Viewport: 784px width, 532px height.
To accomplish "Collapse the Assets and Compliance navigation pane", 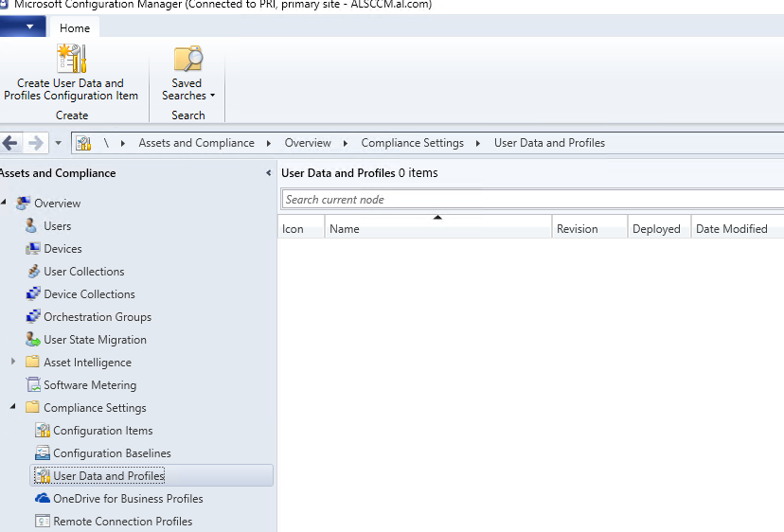I will click(269, 173).
